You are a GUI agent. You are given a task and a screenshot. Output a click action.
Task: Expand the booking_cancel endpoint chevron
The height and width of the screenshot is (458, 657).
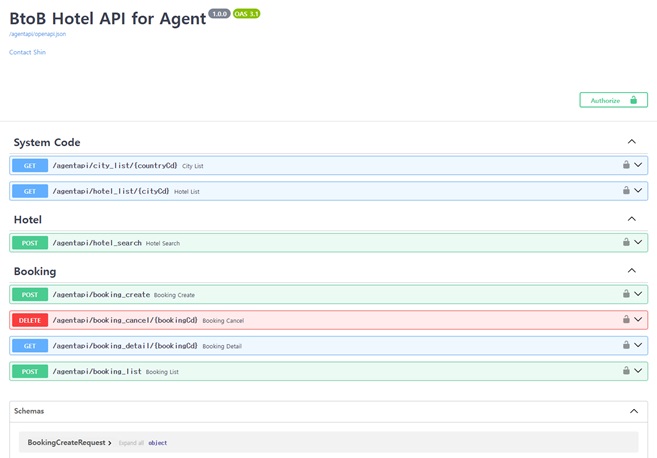click(x=638, y=319)
